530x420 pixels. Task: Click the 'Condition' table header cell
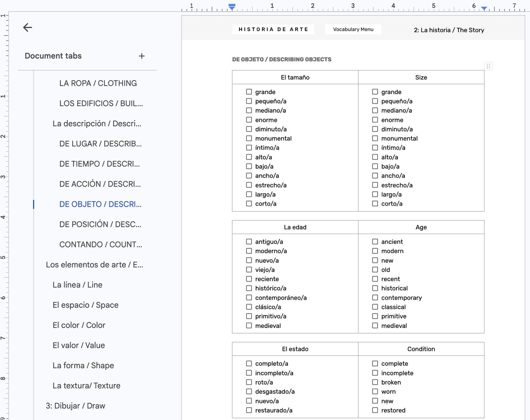421,349
